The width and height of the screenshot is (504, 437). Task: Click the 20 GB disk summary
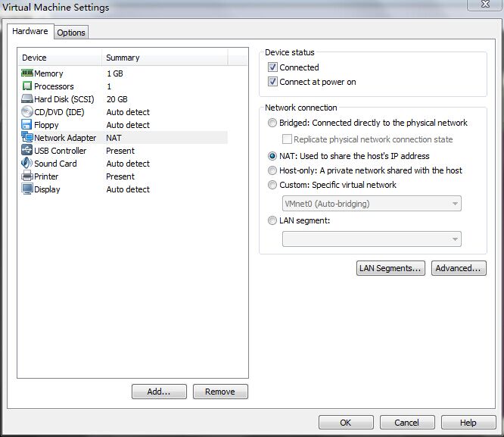[x=117, y=99]
